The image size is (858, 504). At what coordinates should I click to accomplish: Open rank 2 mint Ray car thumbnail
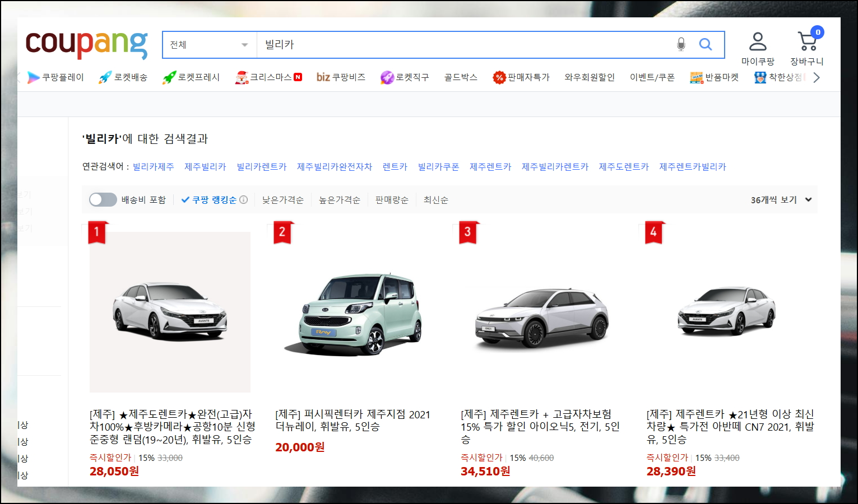355,312
